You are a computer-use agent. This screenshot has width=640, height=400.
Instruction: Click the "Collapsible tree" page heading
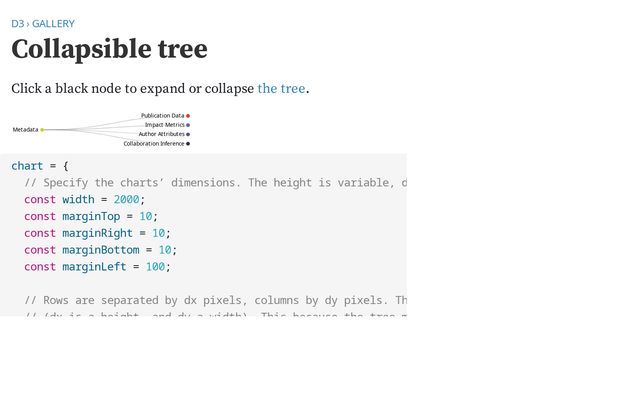(109, 50)
